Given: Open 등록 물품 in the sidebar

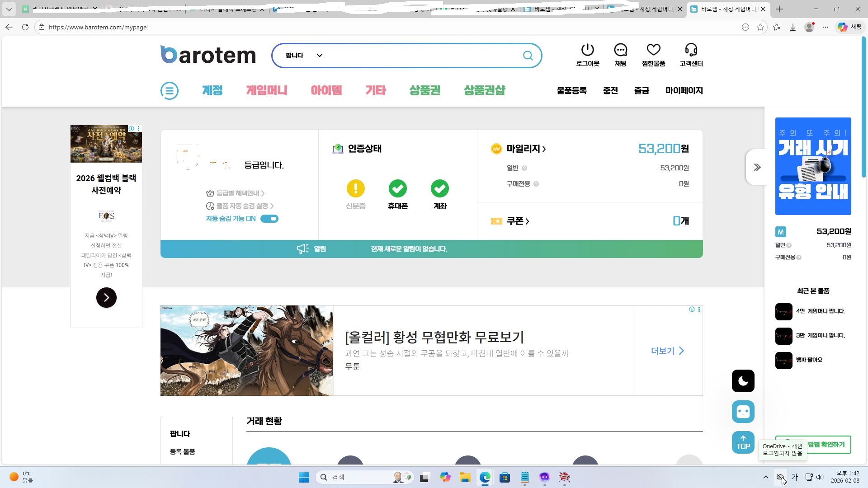Looking at the screenshot, I should pos(183,452).
